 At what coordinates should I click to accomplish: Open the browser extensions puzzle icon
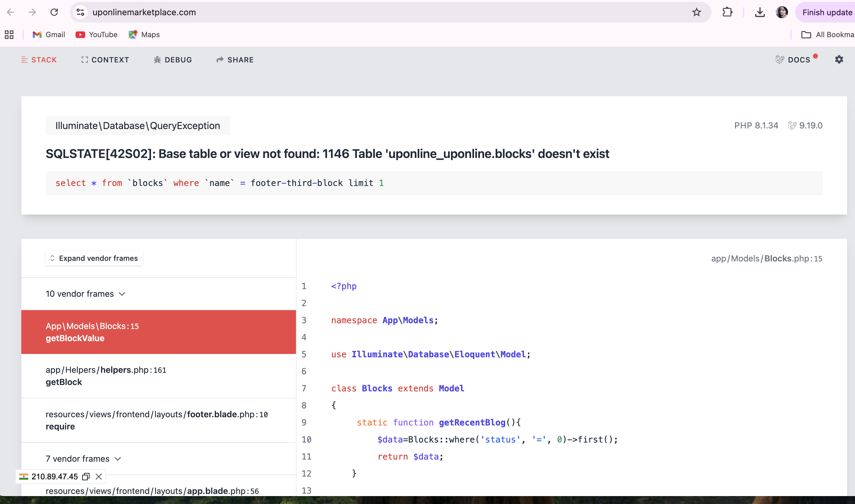click(727, 12)
